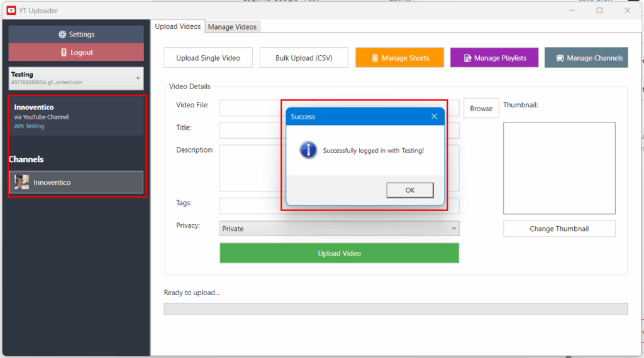
Task: Click the Manage Shorts icon
Action: (374, 58)
